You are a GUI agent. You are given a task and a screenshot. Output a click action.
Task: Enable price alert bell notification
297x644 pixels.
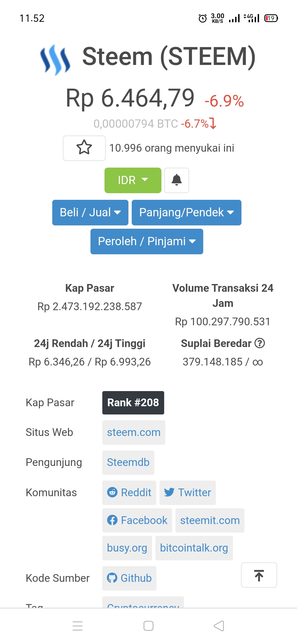point(177,180)
